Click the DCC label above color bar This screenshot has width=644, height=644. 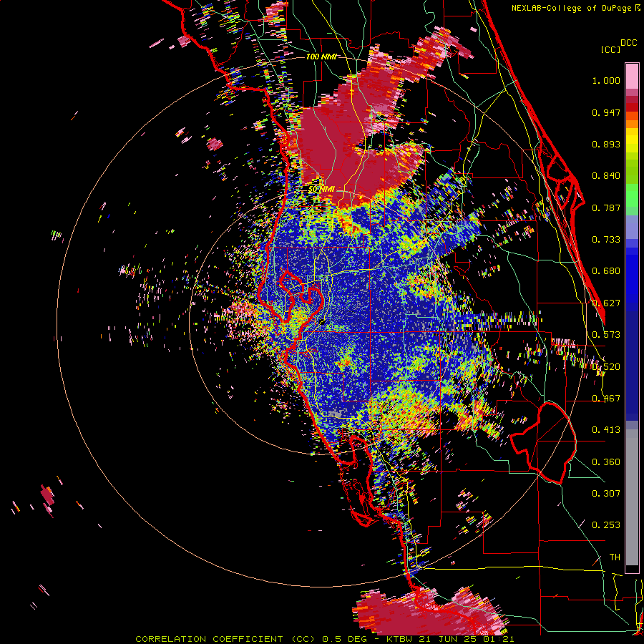pos(628,43)
